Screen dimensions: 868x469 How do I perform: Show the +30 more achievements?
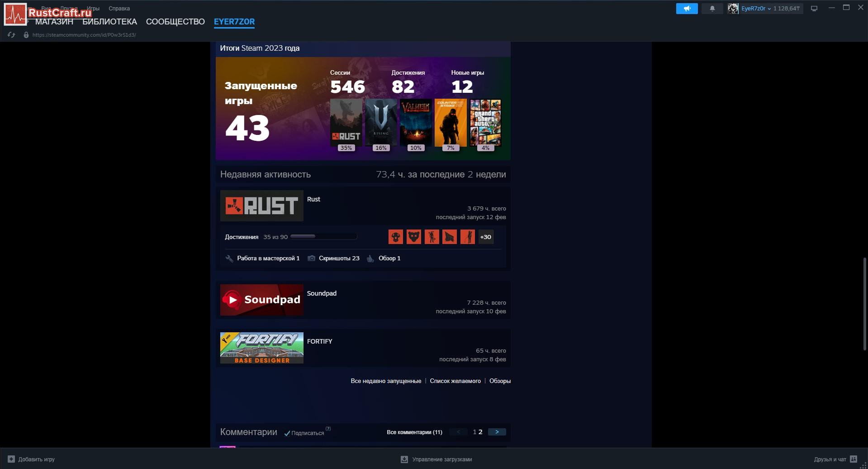[x=486, y=237]
